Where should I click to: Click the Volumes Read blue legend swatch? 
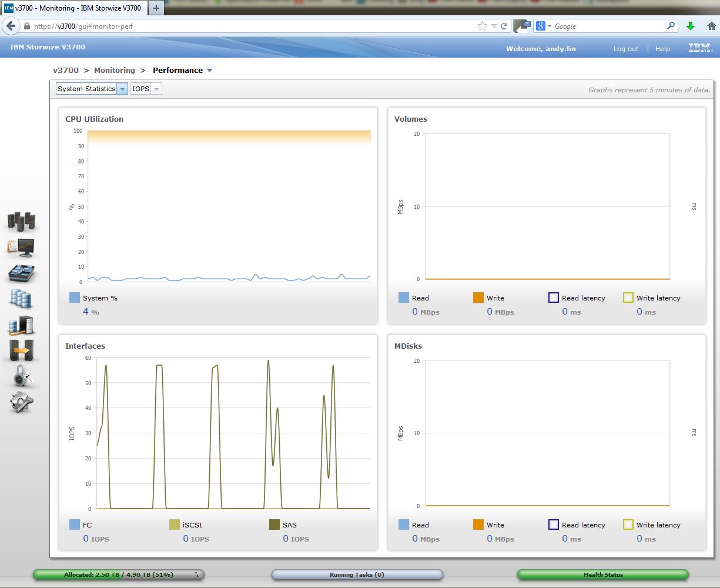[403, 298]
